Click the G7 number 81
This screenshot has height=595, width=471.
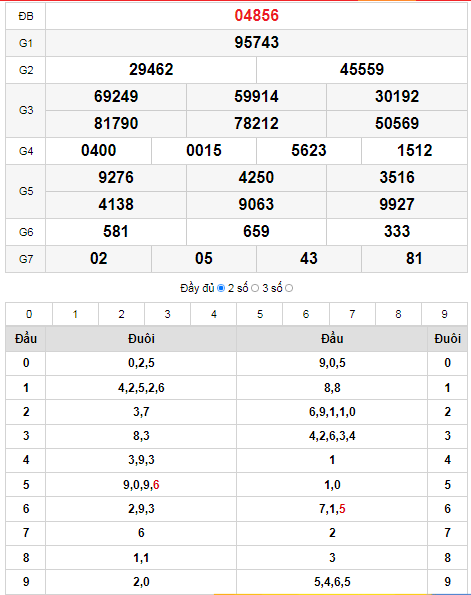414,259
